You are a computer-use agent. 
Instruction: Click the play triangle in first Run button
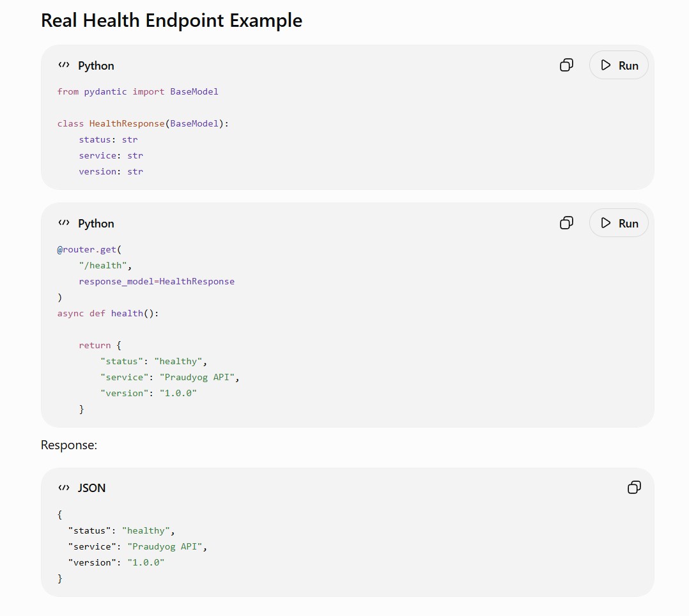click(606, 65)
